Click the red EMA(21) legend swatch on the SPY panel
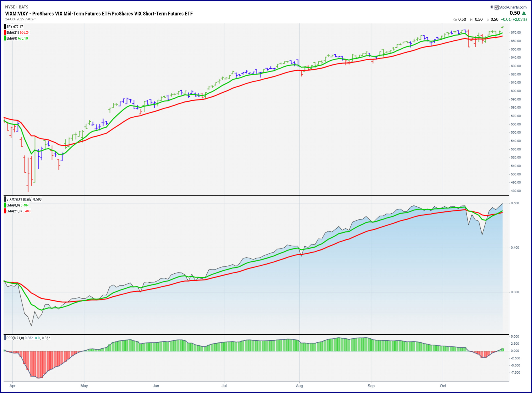This screenshot has height=393, width=532. [5, 32]
